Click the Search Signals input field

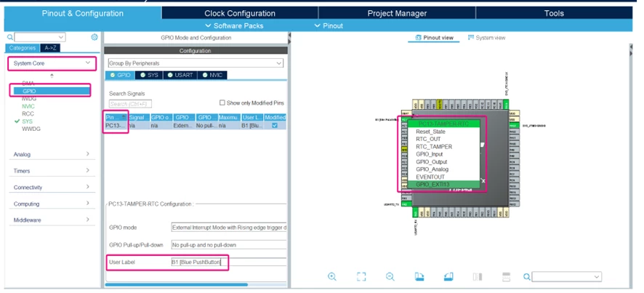pyautogui.click(x=131, y=104)
